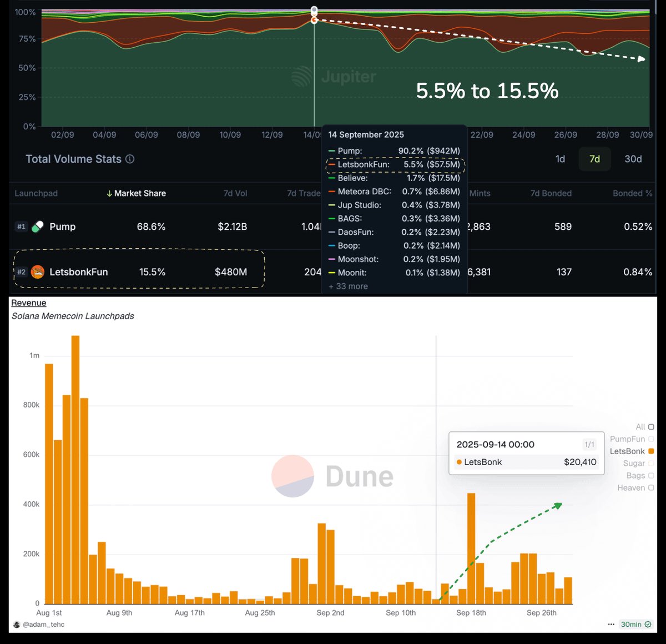Click '+ 33 more' in the tooltip
Screen dimensions: 666x644
pyautogui.click(x=348, y=286)
